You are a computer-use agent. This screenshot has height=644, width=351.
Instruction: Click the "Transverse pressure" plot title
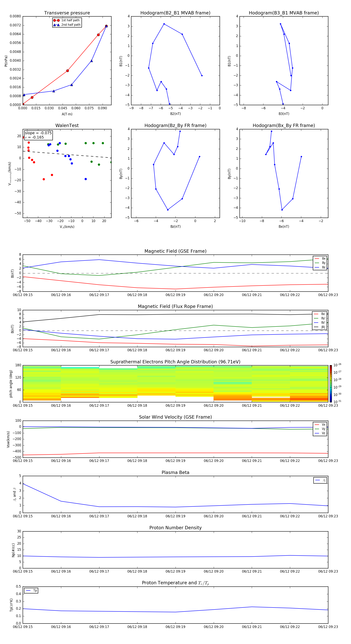click(67, 13)
